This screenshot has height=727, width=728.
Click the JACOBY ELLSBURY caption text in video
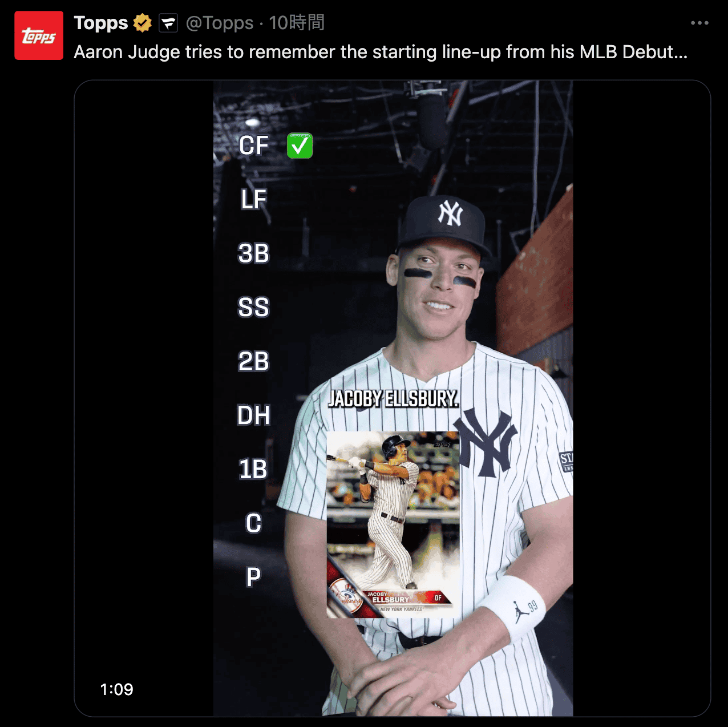[x=394, y=398]
